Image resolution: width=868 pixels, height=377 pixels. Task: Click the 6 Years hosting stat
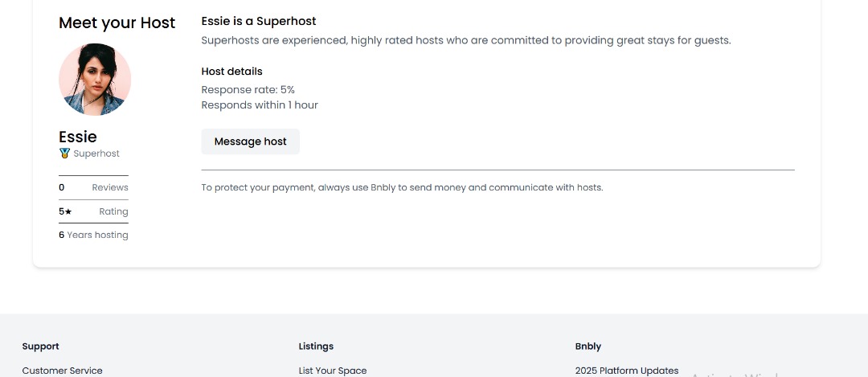pyautogui.click(x=93, y=235)
